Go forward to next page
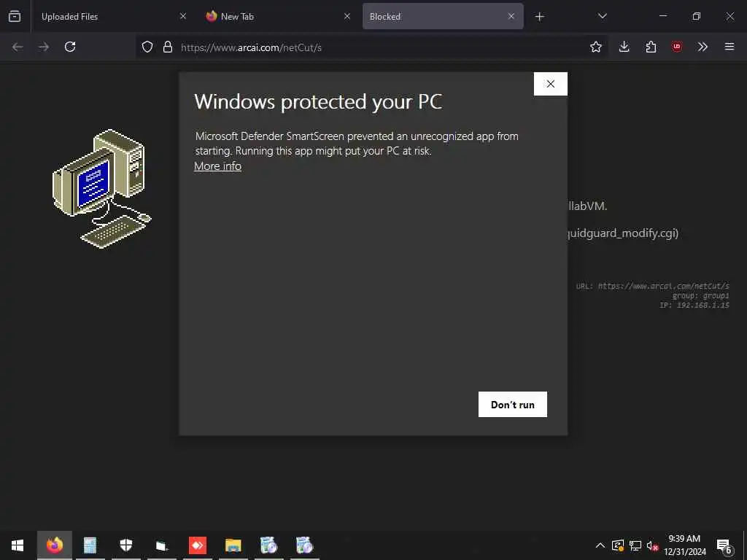 point(44,47)
